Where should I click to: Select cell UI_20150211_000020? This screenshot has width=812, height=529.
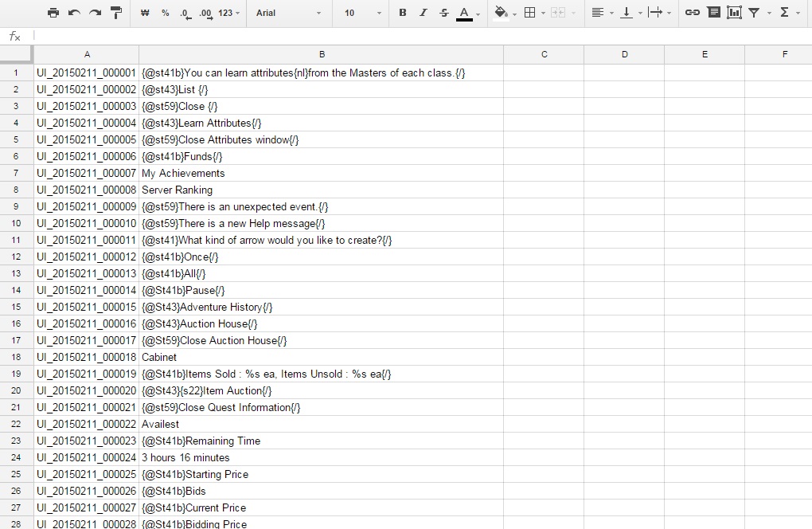click(x=87, y=390)
